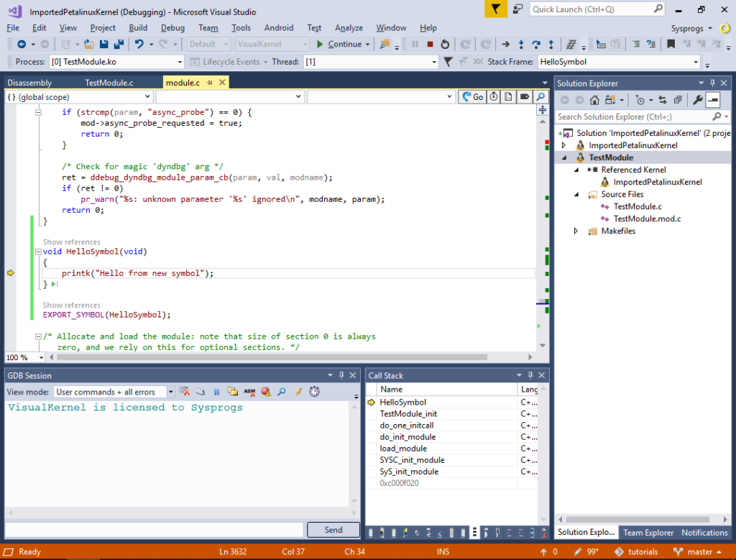
Task: Collapse All items in Solution Explorer
Action: point(676,100)
